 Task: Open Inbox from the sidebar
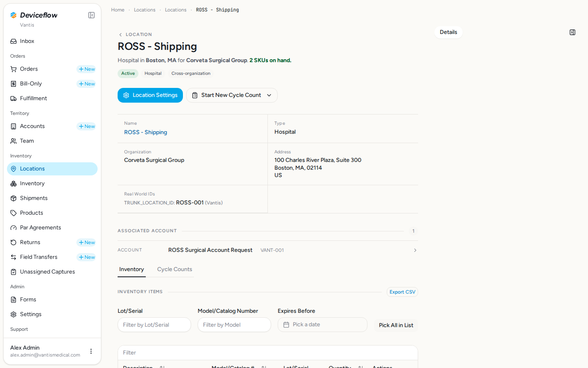tap(52, 41)
